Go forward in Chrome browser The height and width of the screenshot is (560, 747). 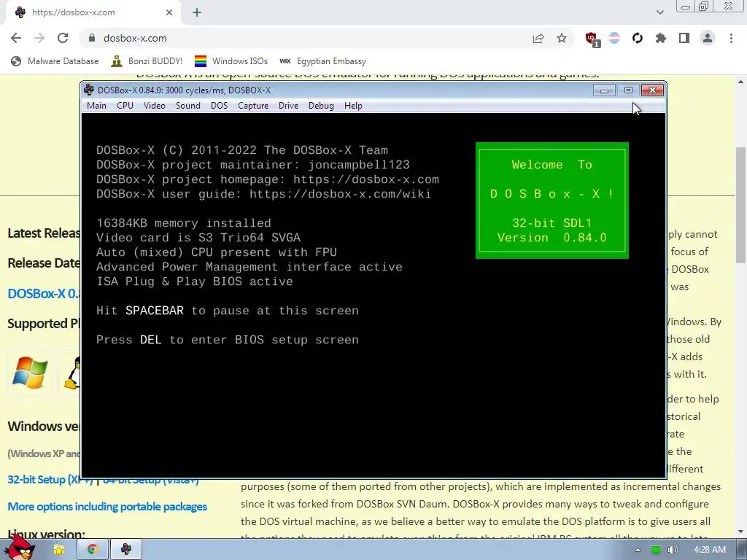(39, 38)
